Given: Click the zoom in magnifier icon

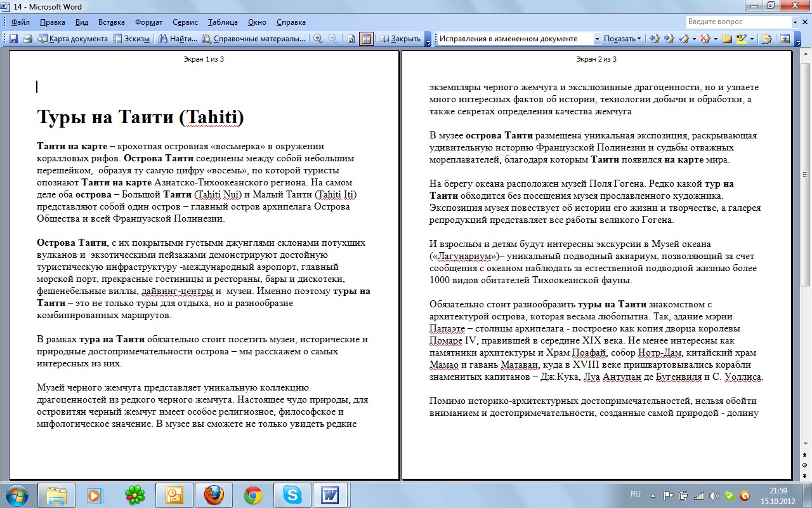Looking at the screenshot, I should click(318, 39).
